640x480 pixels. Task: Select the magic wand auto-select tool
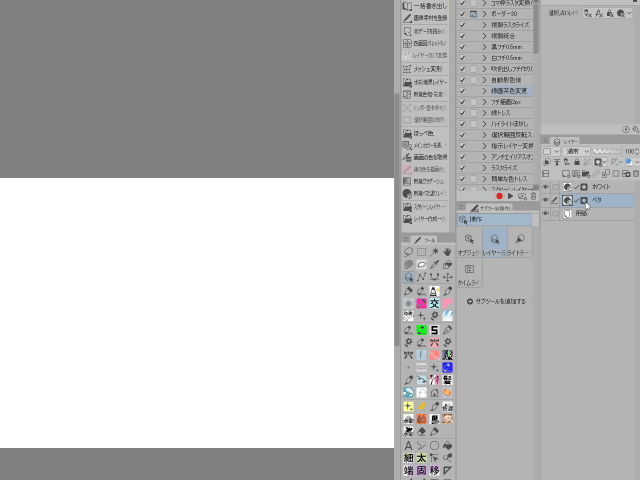point(434,252)
